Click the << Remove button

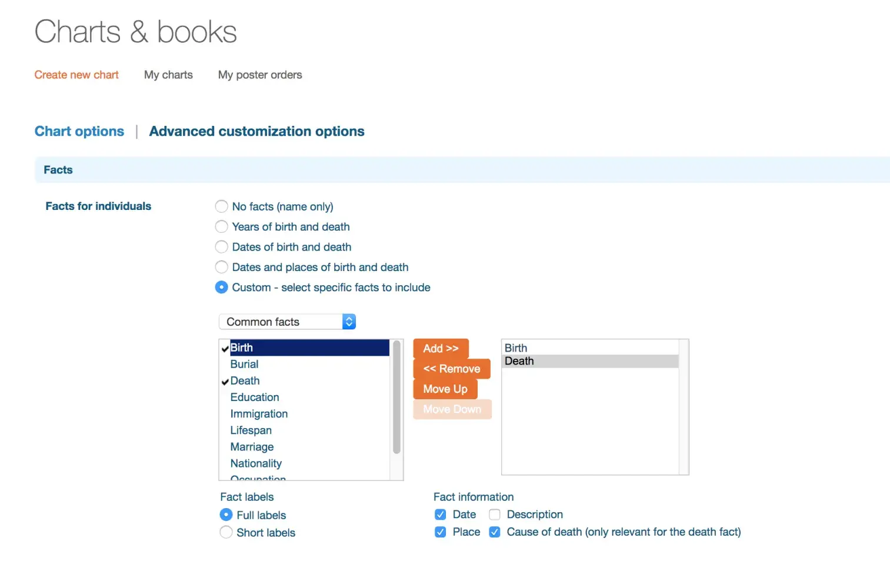(x=451, y=369)
